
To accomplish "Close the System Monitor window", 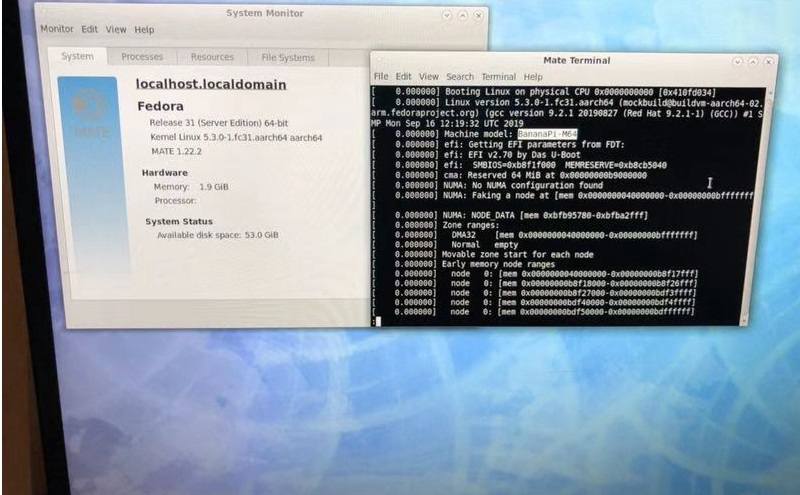I will pos(478,15).
